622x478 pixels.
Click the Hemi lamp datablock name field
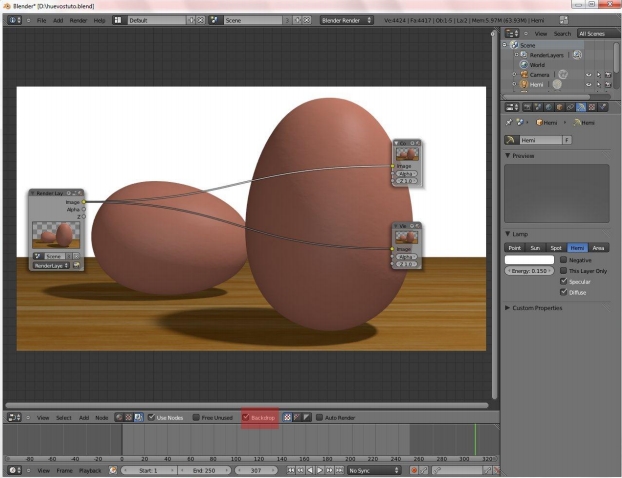pos(539,140)
